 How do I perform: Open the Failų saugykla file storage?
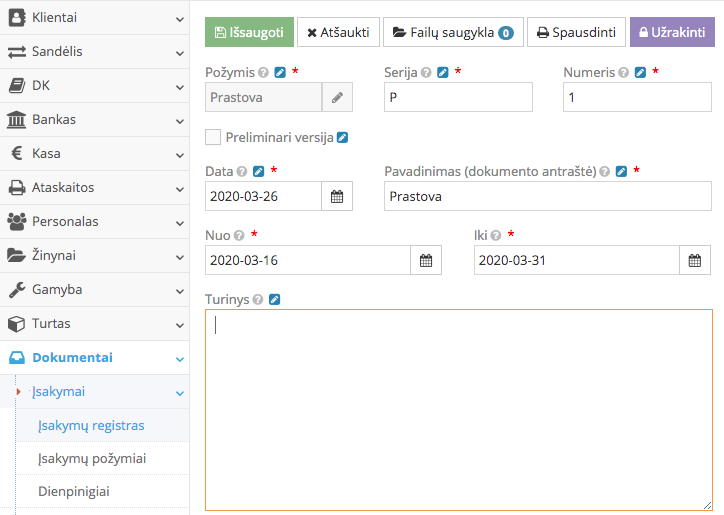pos(452,32)
